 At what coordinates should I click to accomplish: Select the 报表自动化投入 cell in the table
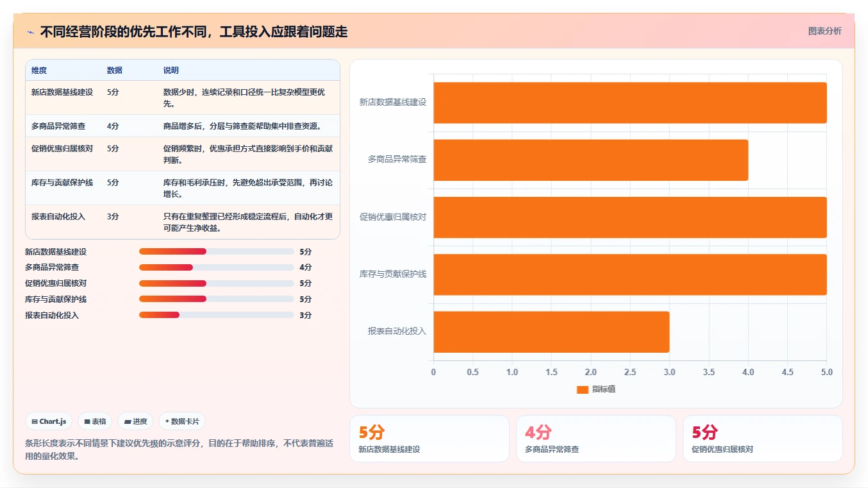point(58,217)
